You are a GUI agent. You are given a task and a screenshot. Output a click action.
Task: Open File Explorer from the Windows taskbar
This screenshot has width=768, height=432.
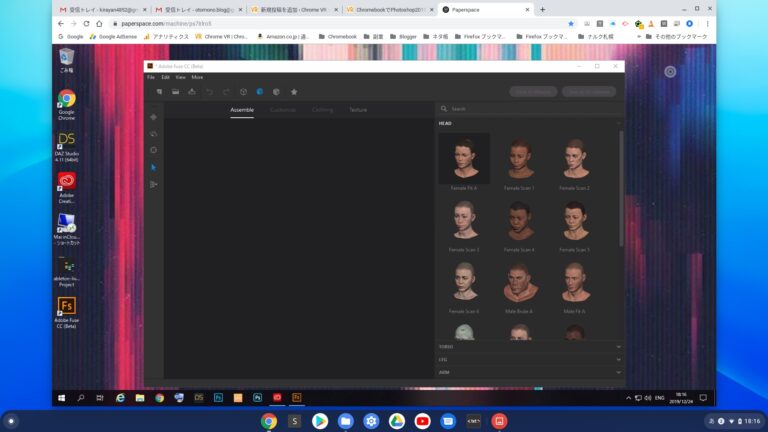point(140,398)
